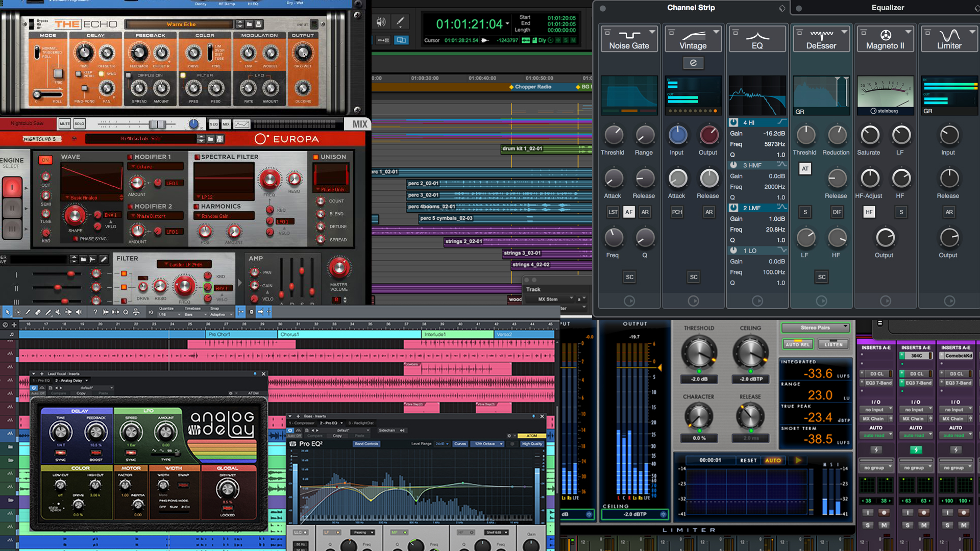Save the Nightclub Saw patch in Europa
This screenshot has width=980, height=551.
click(x=220, y=139)
